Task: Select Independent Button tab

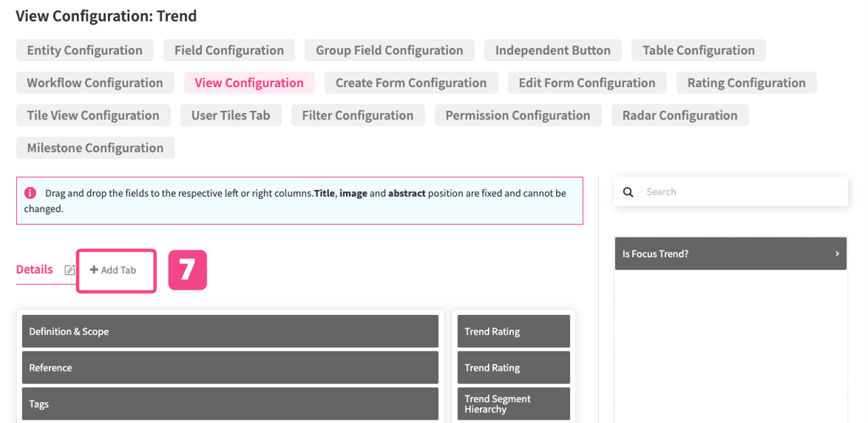Action: [553, 50]
